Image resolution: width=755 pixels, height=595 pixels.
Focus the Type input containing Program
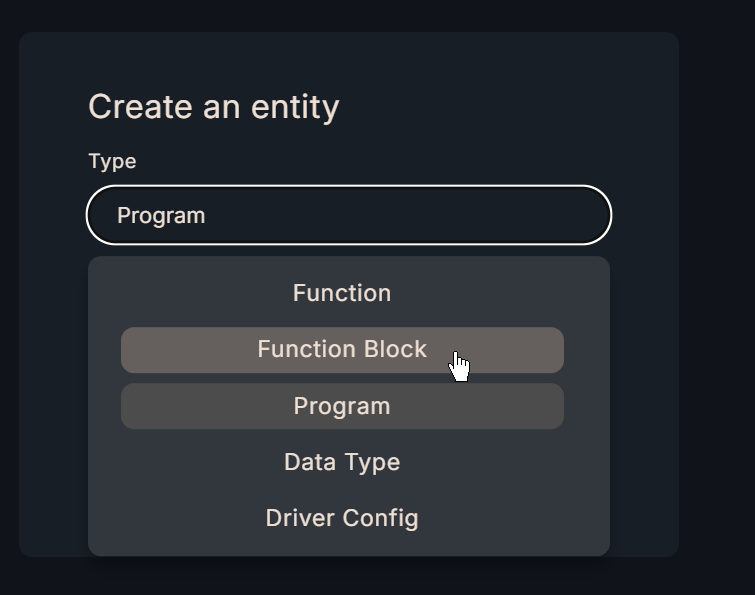348,215
